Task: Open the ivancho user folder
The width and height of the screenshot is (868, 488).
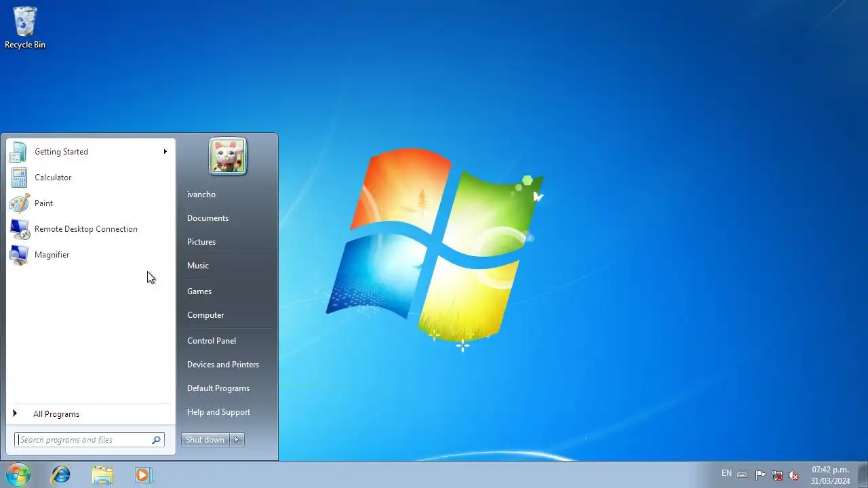Action: 201,195
